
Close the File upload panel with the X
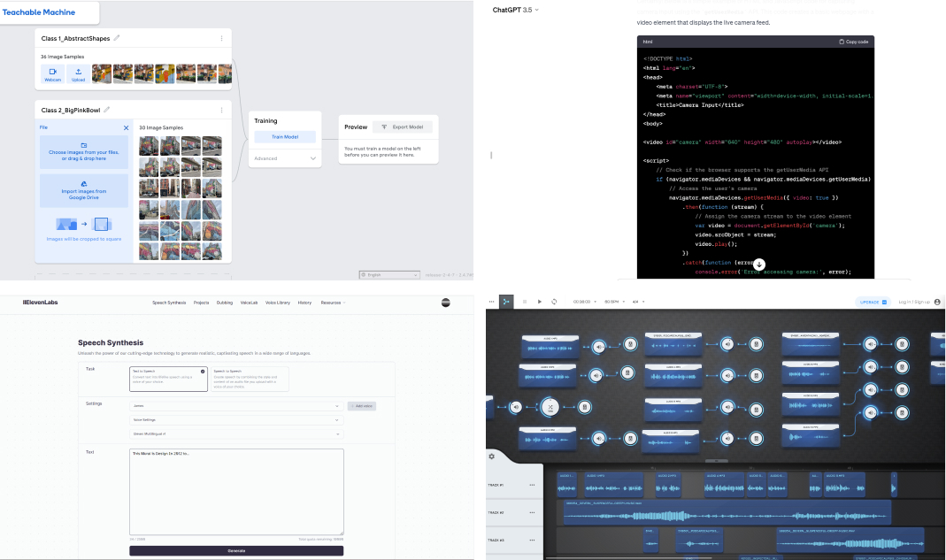(126, 128)
